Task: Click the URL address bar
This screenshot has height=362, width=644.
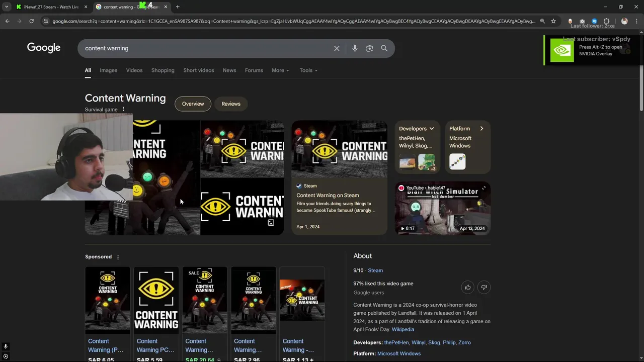Action: coord(294,21)
